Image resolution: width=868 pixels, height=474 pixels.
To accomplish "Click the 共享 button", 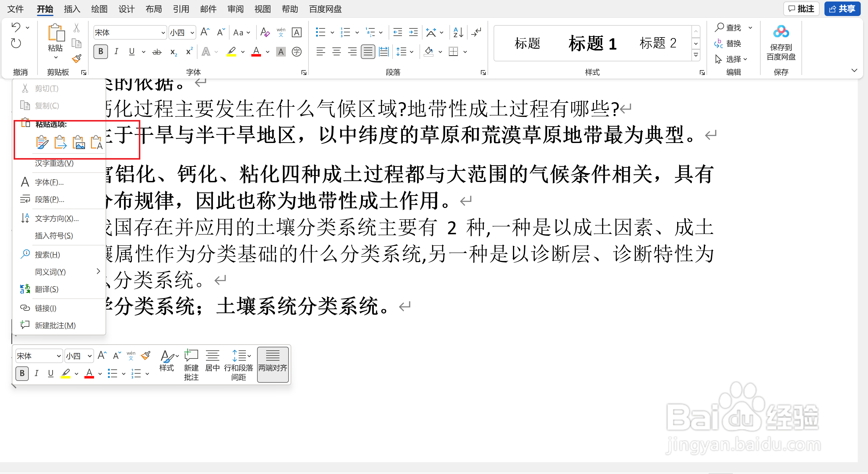I will click(x=842, y=9).
